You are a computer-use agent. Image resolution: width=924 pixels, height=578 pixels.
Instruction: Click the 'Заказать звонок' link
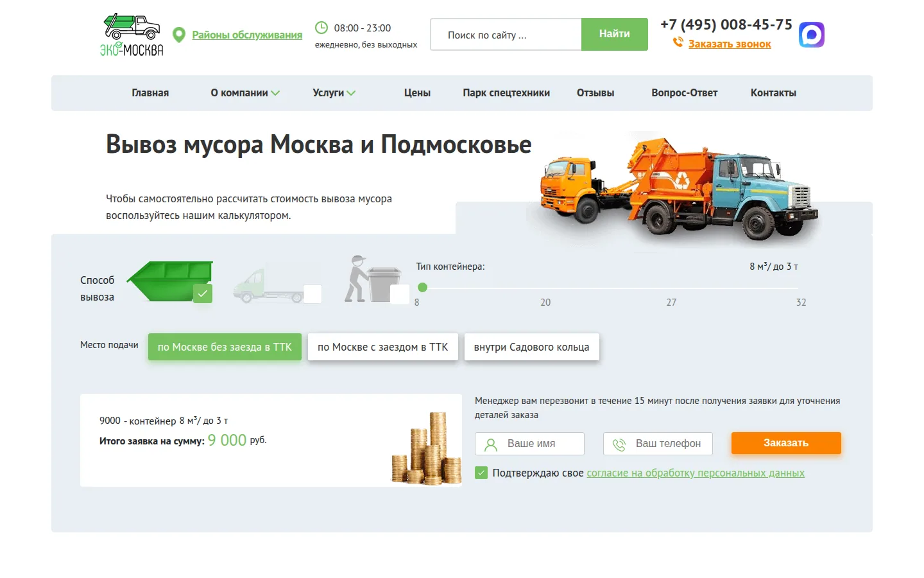click(730, 44)
